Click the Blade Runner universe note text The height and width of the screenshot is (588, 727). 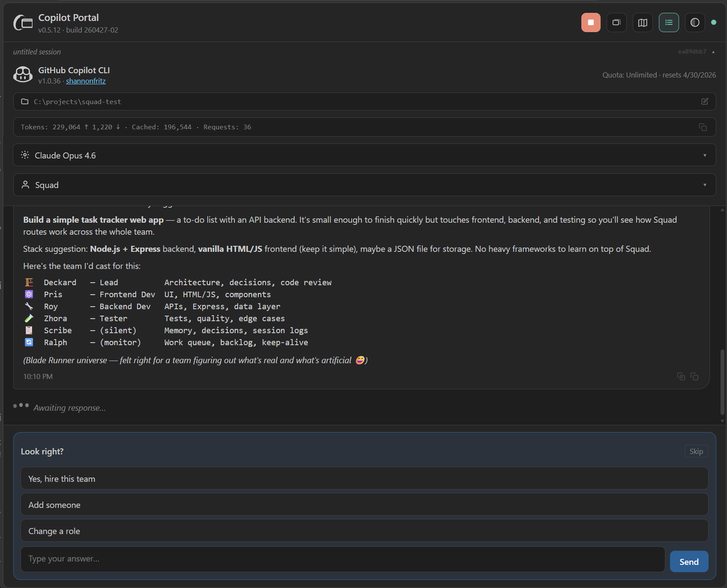(195, 360)
